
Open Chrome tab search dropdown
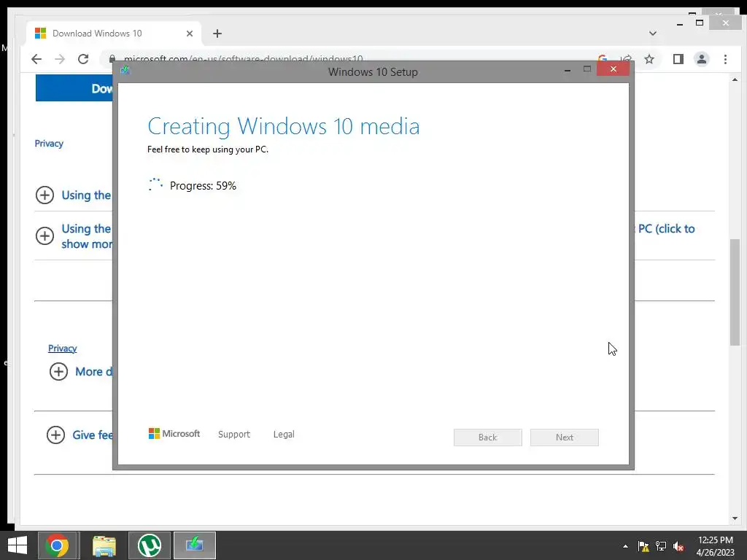pos(653,34)
